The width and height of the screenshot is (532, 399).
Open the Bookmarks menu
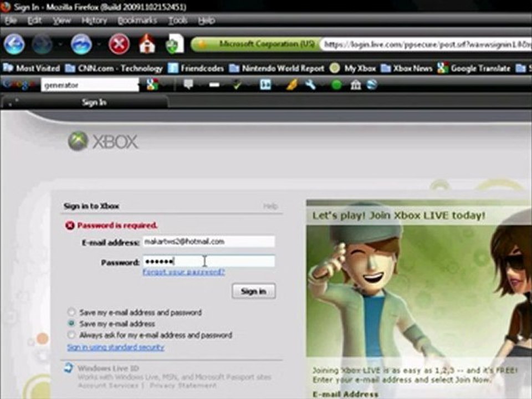point(137,21)
